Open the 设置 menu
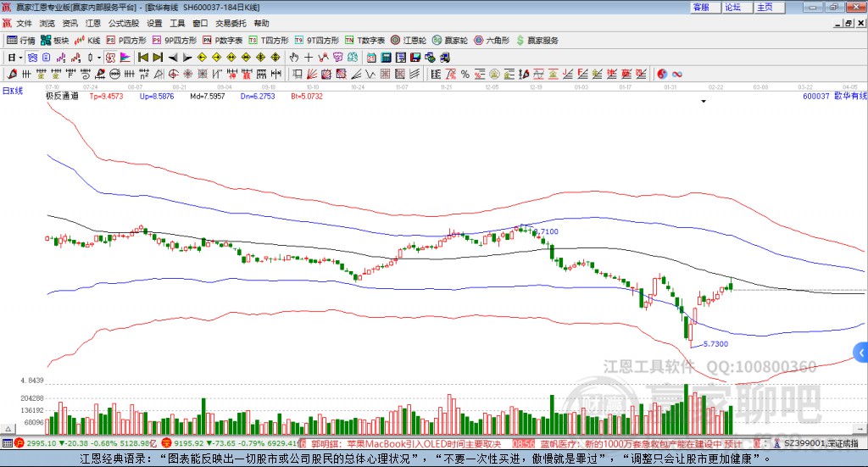 click(154, 23)
